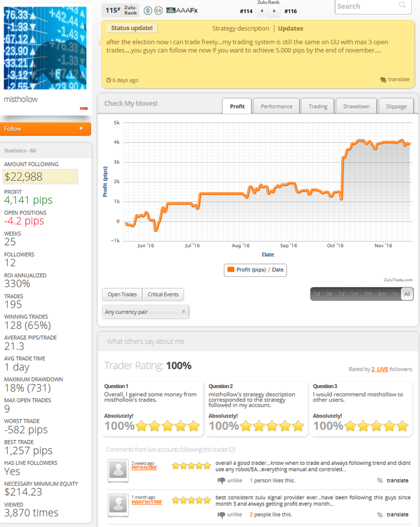This screenshot has height=527, width=420.
Task: Click the misthollow username text
Action: click(x=21, y=99)
